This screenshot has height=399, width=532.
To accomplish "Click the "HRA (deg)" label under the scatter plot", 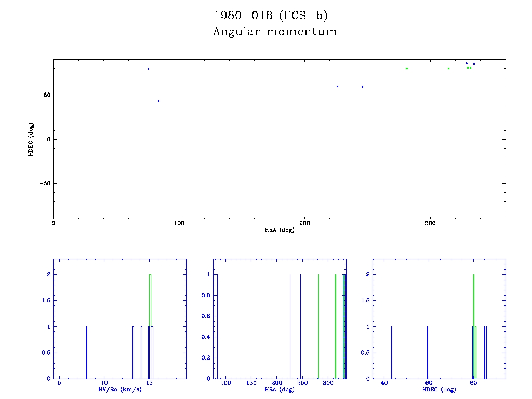I will click(279, 230).
